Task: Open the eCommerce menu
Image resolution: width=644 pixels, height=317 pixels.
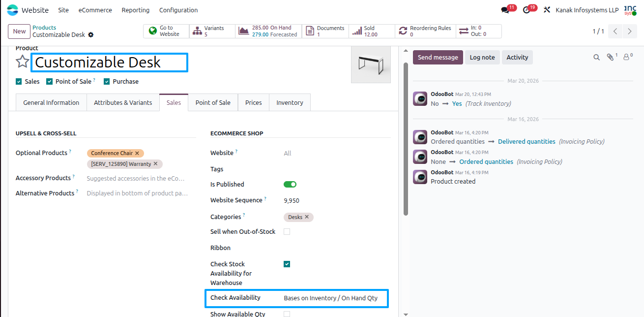Action: tap(95, 10)
